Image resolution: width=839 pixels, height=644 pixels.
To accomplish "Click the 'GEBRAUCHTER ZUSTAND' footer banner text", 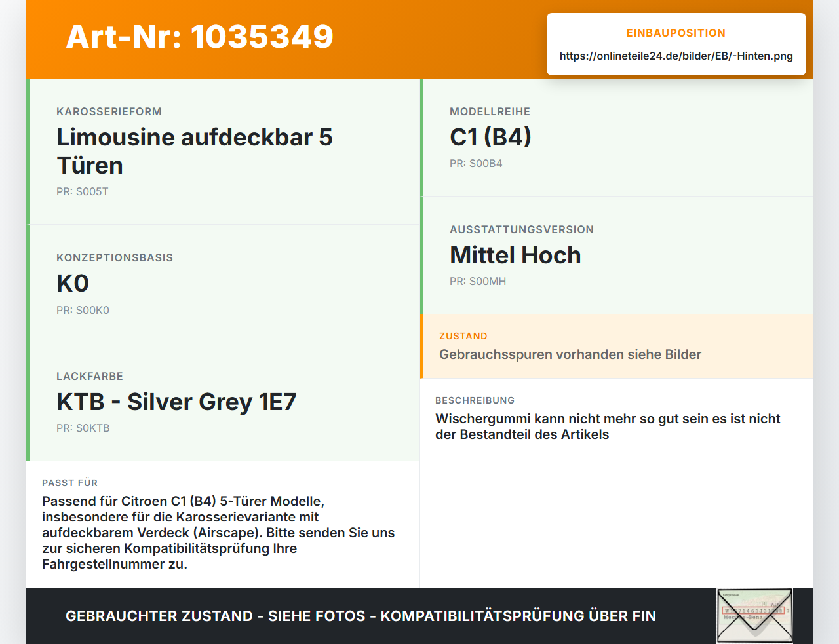I will pyautogui.click(x=361, y=616).
